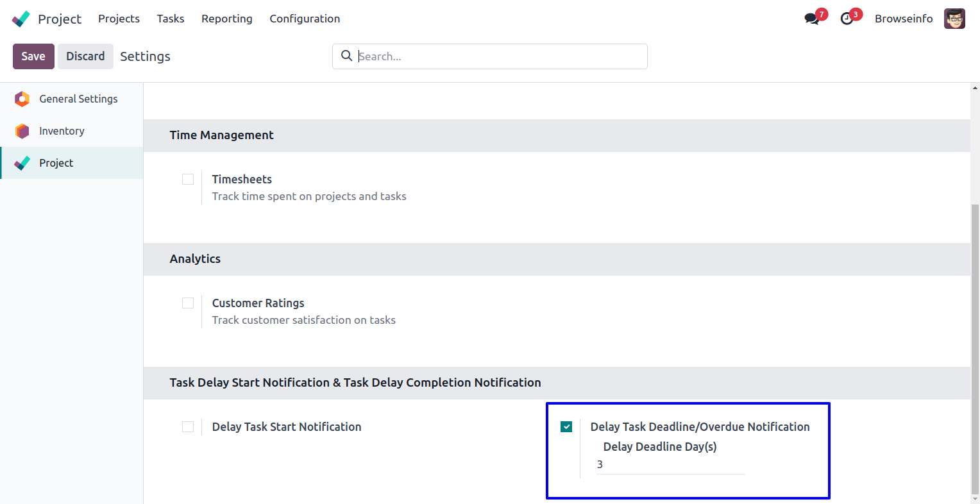Expand the Browseinfo user menu
980x504 pixels.
[904, 19]
